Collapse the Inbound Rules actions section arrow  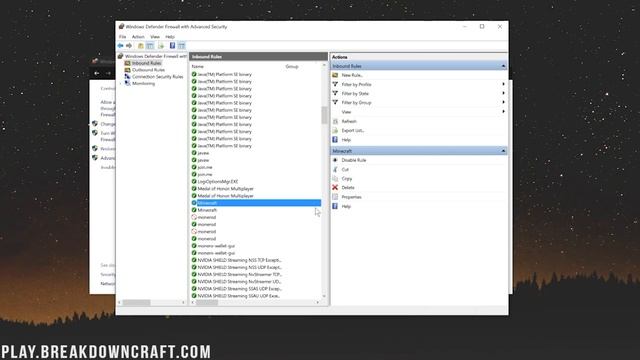503,66
